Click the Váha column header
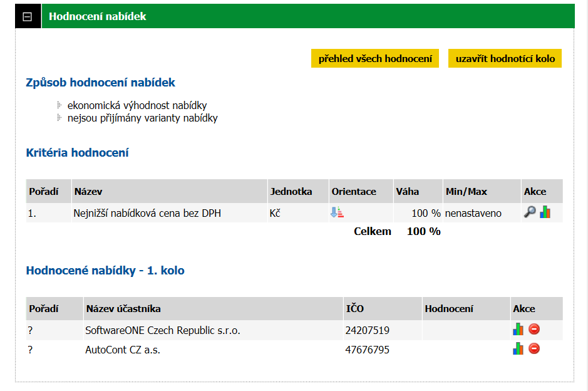 click(x=408, y=191)
